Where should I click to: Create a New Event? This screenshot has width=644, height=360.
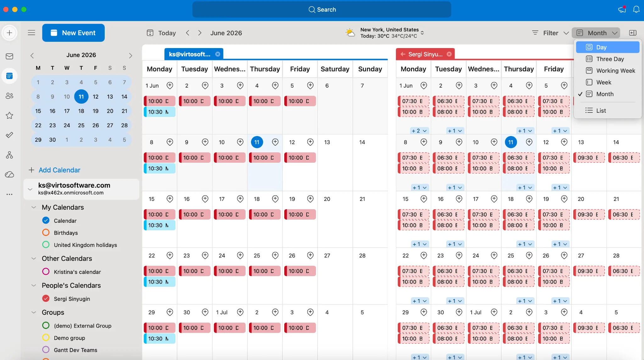coord(73,33)
